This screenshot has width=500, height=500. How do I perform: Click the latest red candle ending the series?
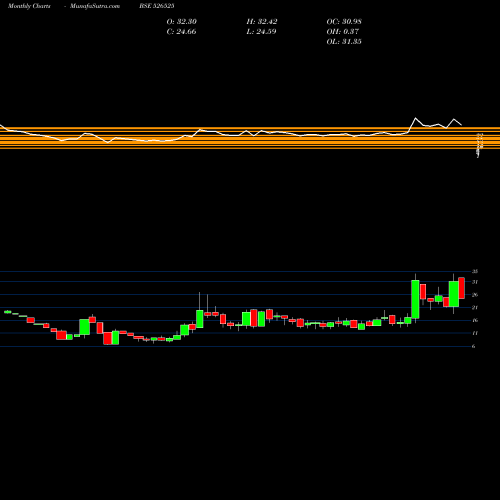pyautogui.click(x=462, y=288)
